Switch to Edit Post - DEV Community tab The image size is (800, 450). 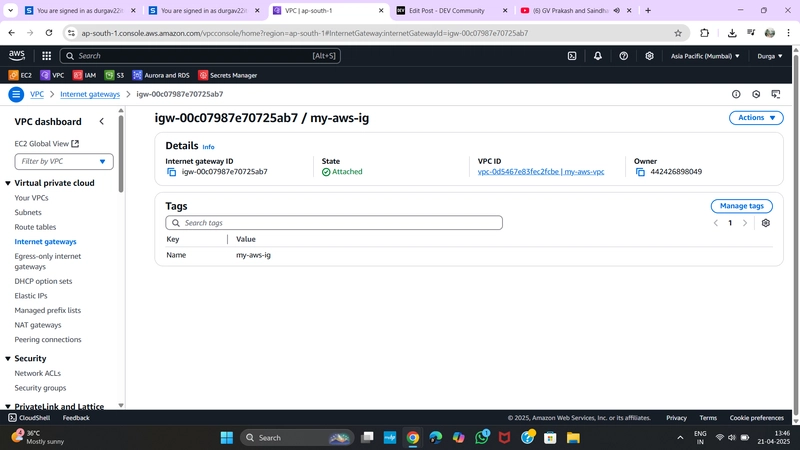[x=452, y=10]
